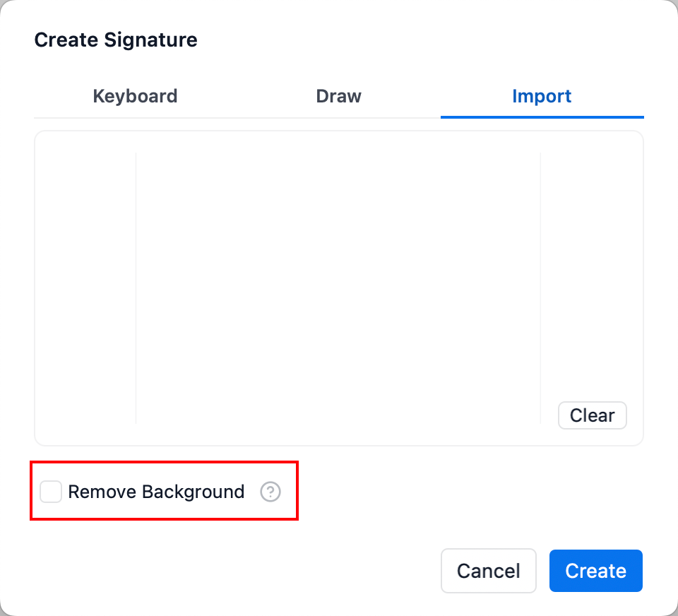Choose Keyboard signature input method
This screenshot has height=616, width=678.
coord(135,96)
